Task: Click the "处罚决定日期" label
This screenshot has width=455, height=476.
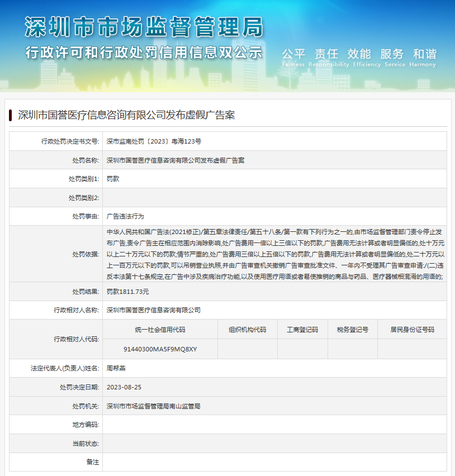Action: click(x=79, y=387)
